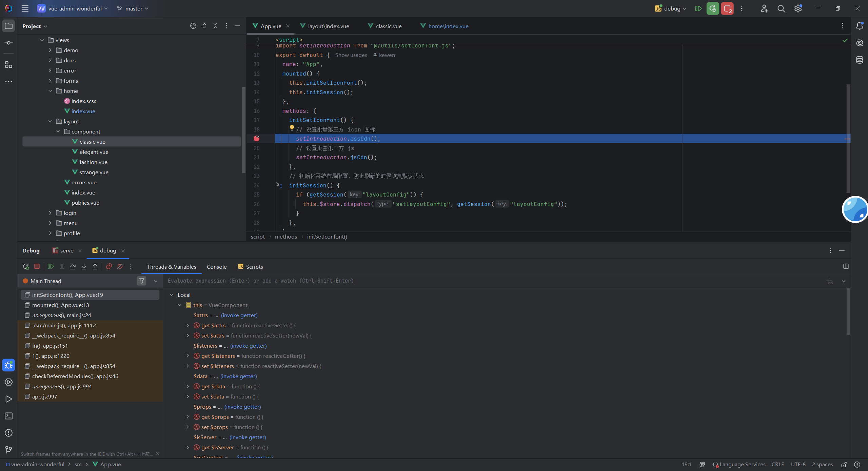Click Step Over in debugger
Screen dimensions: 868x471
click(73, 267)
